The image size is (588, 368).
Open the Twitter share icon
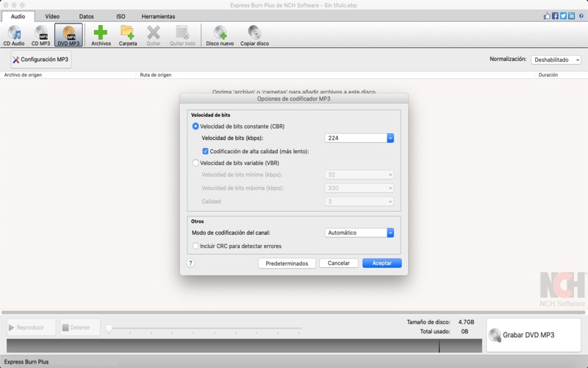(563, 15)
